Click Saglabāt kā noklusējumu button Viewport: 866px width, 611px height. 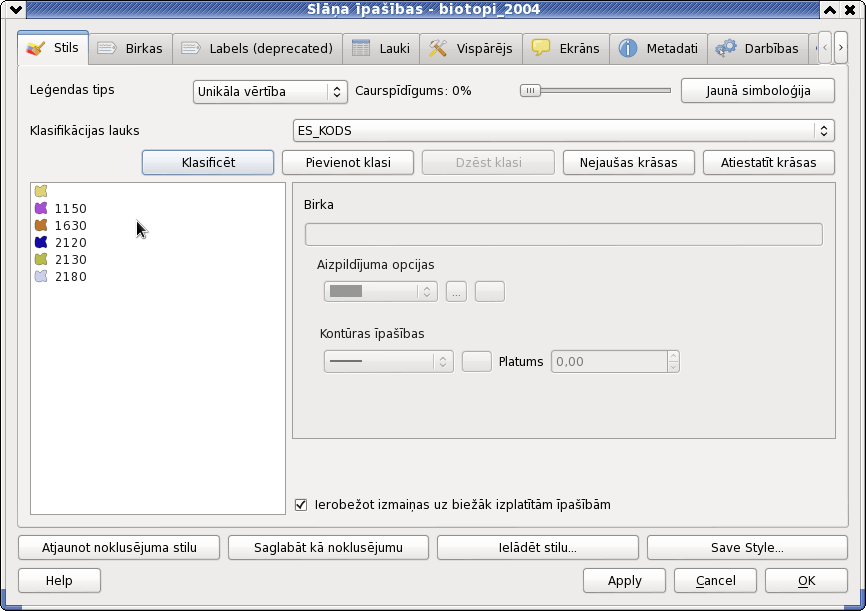[x=329, y=547]
